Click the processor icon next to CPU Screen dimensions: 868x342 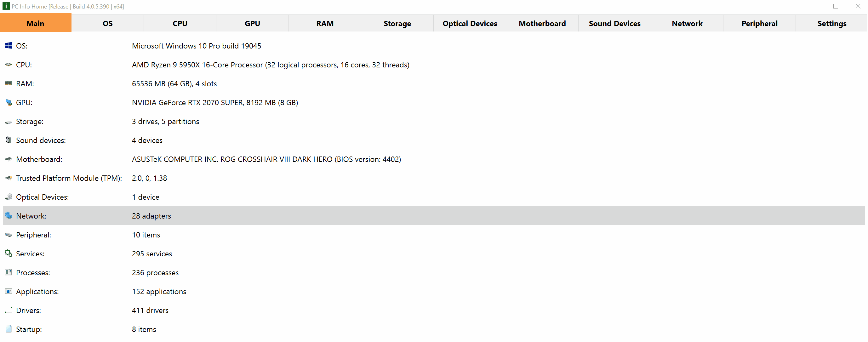click(9, 64)
